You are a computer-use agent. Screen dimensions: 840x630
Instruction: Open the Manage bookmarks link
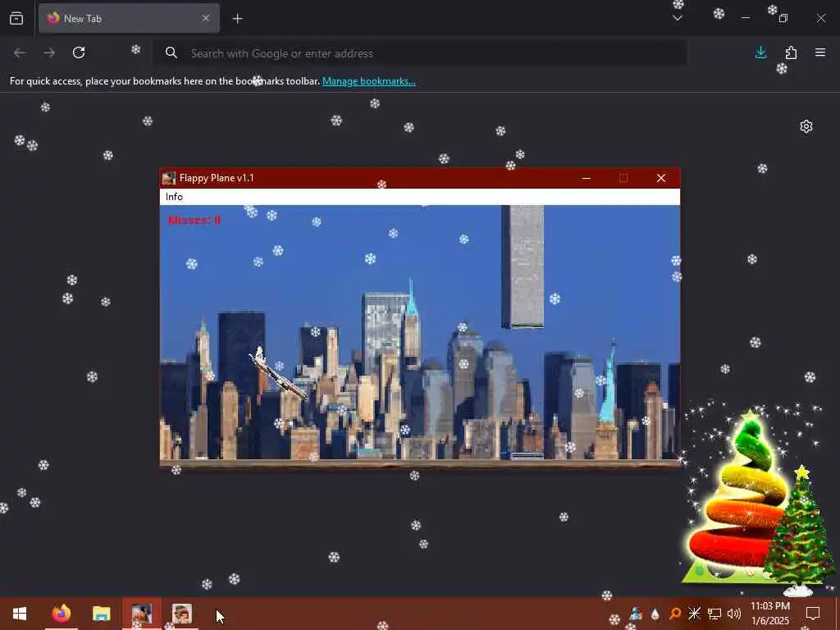(x=368, y=81)
